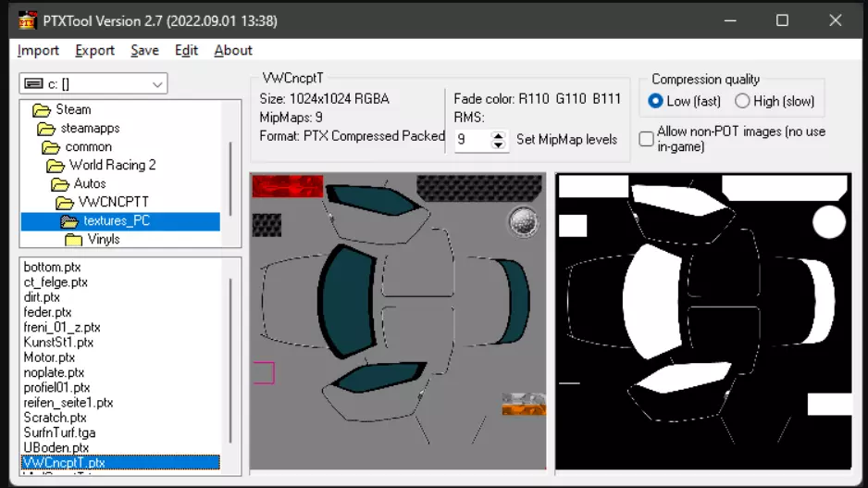Enable Allow non-POT images checkbox
The height and width of the screenshot is (488, 868).
point(646,139)
